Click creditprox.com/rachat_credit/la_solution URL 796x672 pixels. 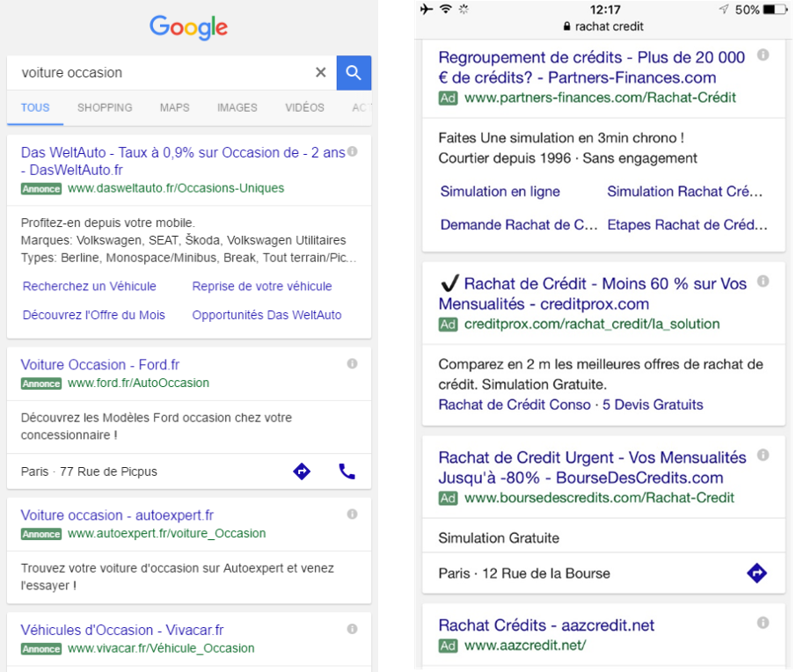coord(592,324)
